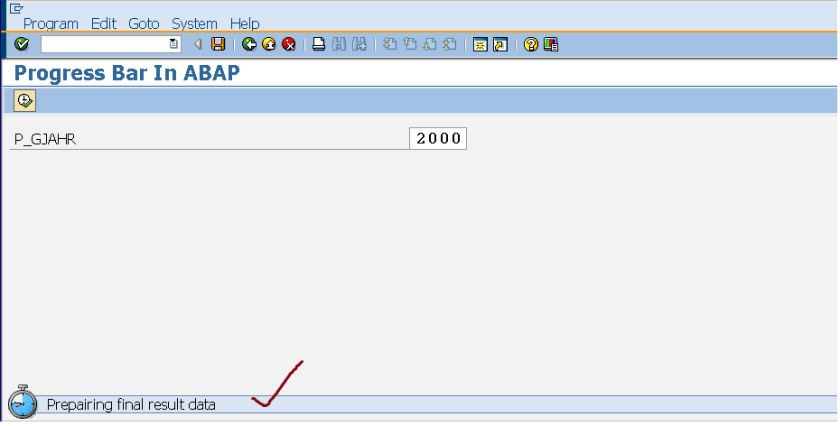Click the Previous Page icon

tap(410, 44)
